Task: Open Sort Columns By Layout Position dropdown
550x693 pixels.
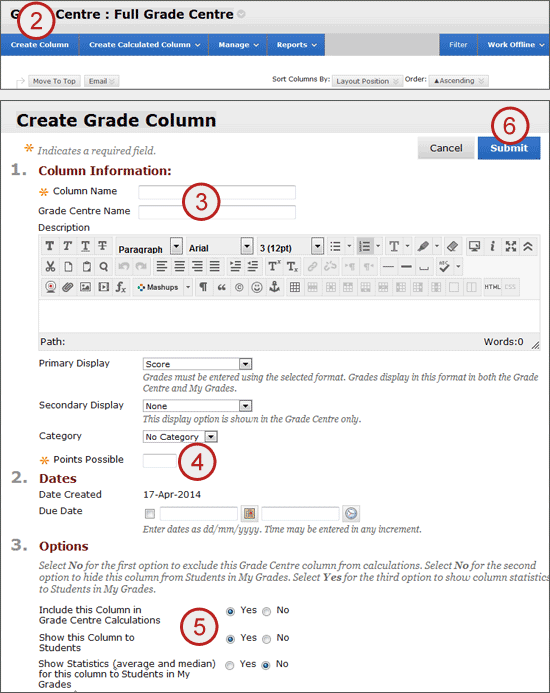Action: (367, 81)
